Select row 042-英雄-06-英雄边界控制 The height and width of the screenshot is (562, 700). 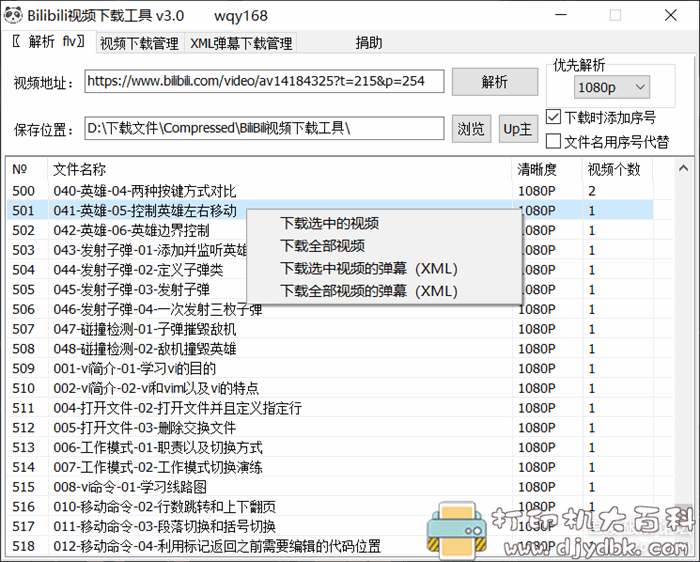330,230
